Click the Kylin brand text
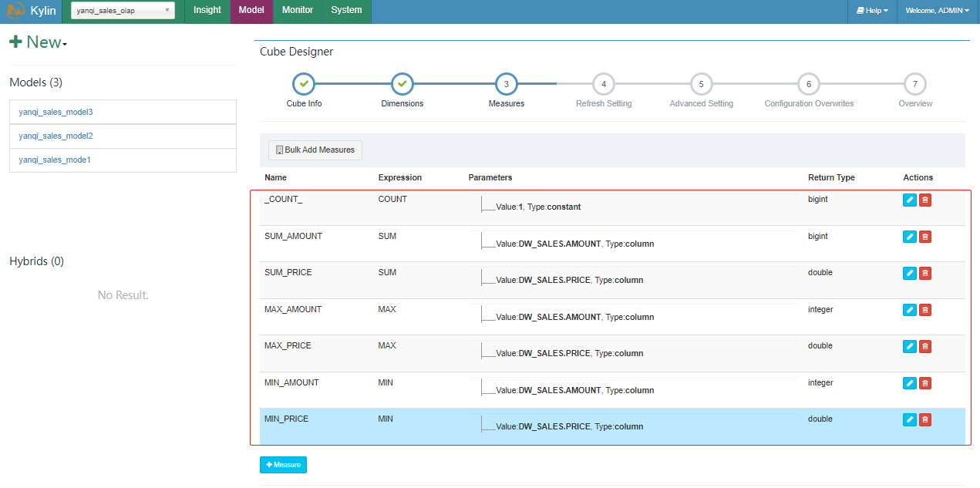 click(x=43, y=11)
